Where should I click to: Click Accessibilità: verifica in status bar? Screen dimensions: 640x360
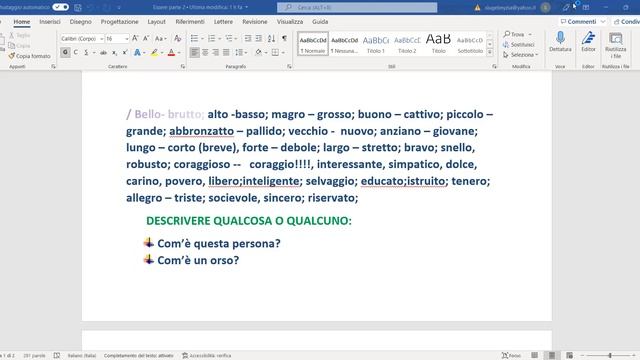[207, 356]
